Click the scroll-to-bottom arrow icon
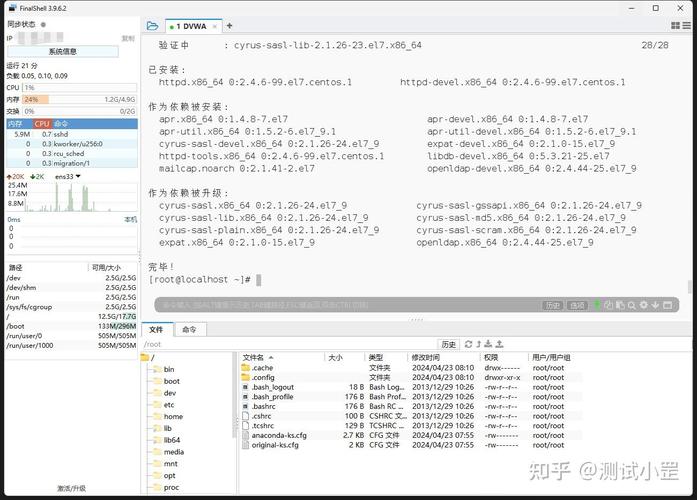This screenshot has width=697, height=500. 655,305
